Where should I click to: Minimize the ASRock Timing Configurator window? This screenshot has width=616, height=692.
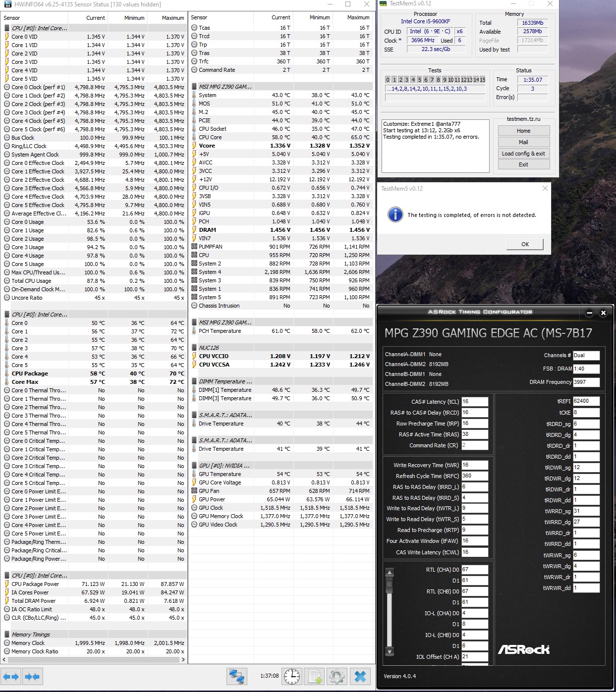point(589,313)
